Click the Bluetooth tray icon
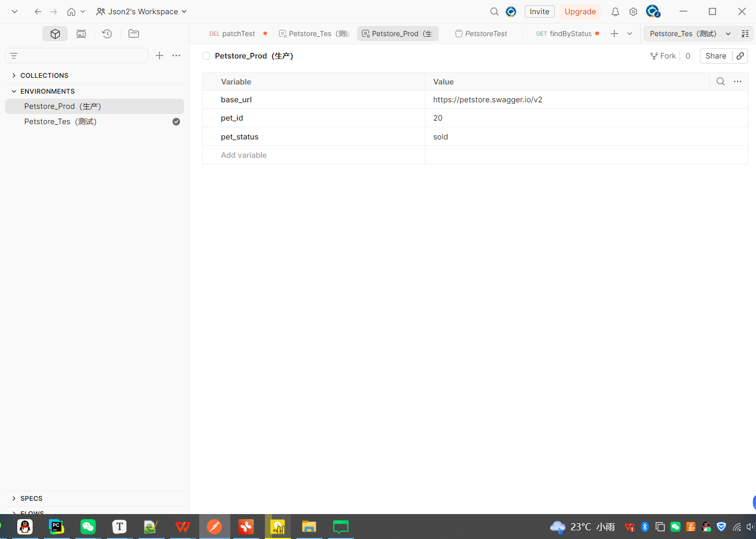756x539 pixels. (x=645, y=527)
